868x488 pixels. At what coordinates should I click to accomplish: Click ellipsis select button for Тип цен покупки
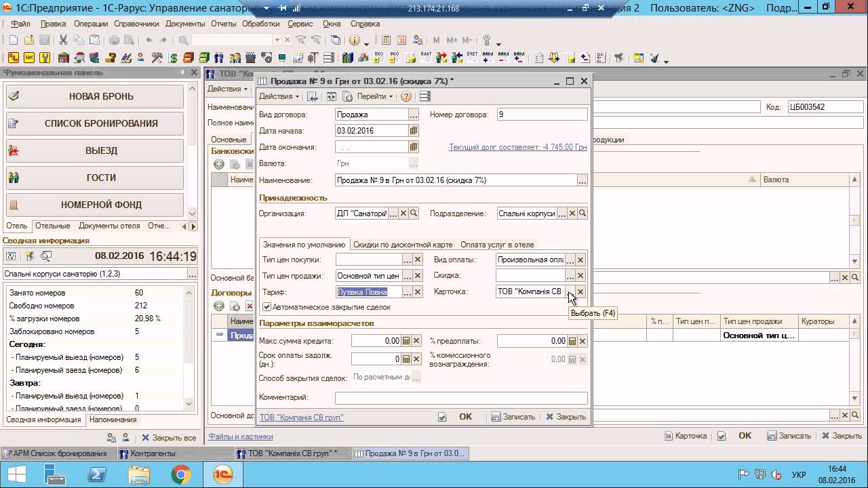408,260
